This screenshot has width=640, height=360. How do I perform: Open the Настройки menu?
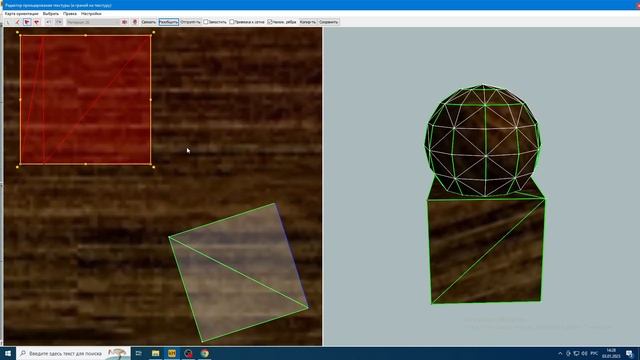(x=91, y=13)
